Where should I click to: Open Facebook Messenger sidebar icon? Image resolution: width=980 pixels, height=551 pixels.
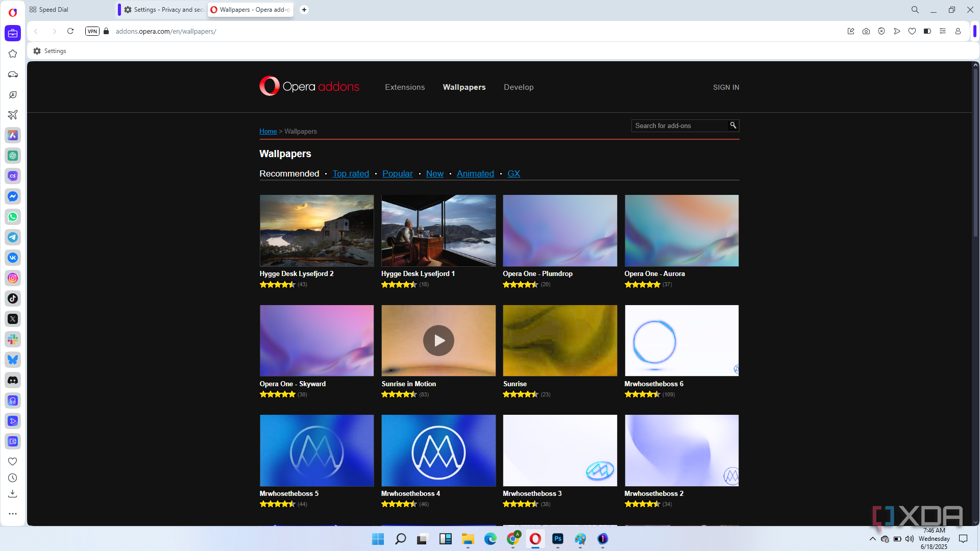13,196
